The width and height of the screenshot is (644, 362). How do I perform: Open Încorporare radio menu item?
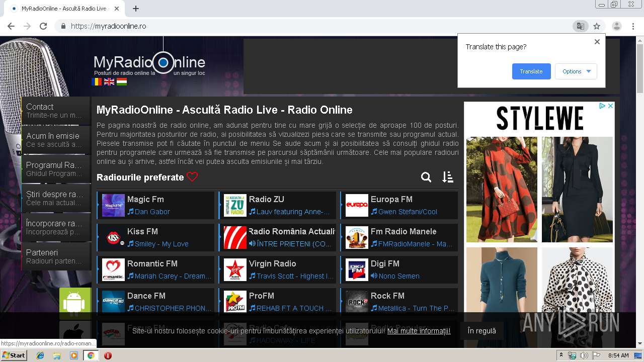coord(56,227)
